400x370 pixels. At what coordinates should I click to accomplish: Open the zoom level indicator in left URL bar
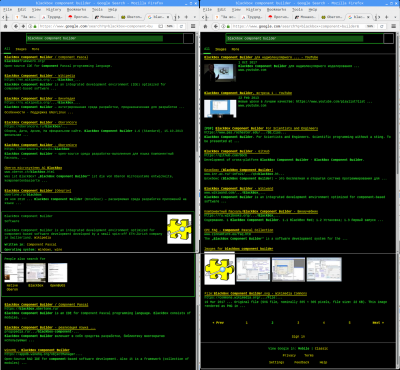pyautogui.click(x=170, y=26)
